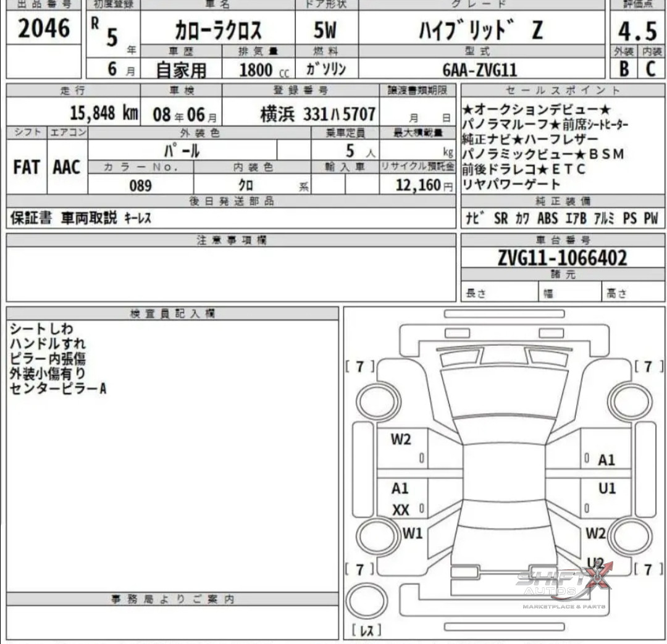The width and height of the screenshot is (667, 644).
Task: Select the line 純正ナビ★ハーフレザー
Action: pos(530,139)
